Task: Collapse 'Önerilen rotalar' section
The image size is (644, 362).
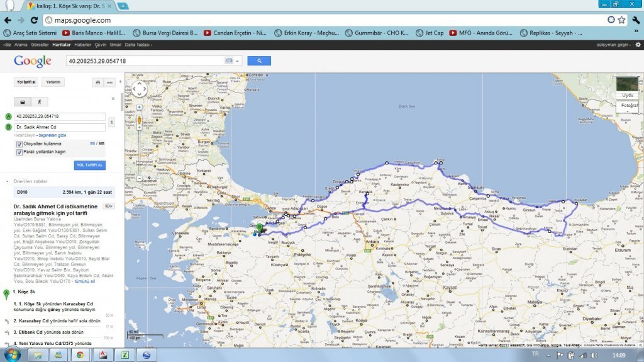Action: 7,181
